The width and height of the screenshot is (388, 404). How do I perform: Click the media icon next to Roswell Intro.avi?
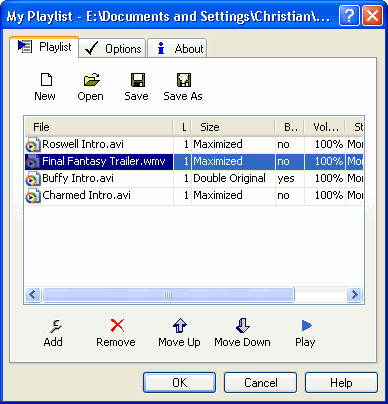(x=32, y=145)
